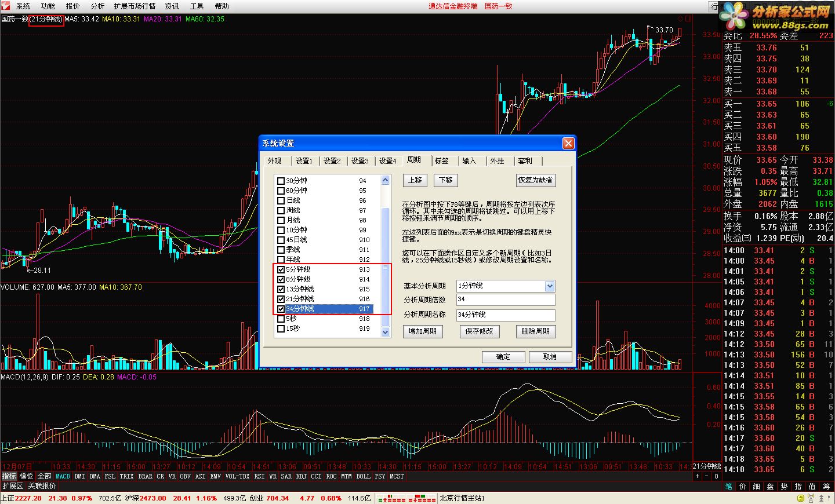835x504 pixels.
Task: Click the period list scrollbar thumb
Action: coord(386,268)
